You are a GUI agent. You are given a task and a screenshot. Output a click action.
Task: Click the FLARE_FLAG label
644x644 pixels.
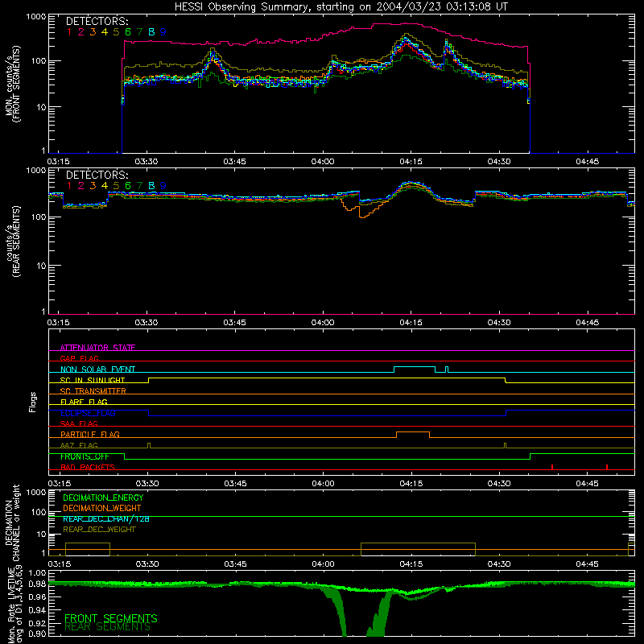point(84,402)
